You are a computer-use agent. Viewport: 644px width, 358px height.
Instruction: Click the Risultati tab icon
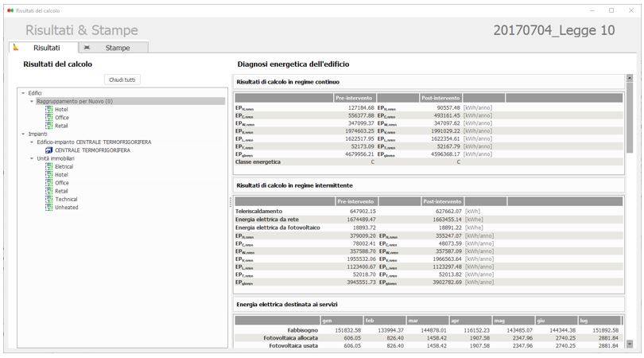click(16, 47)
